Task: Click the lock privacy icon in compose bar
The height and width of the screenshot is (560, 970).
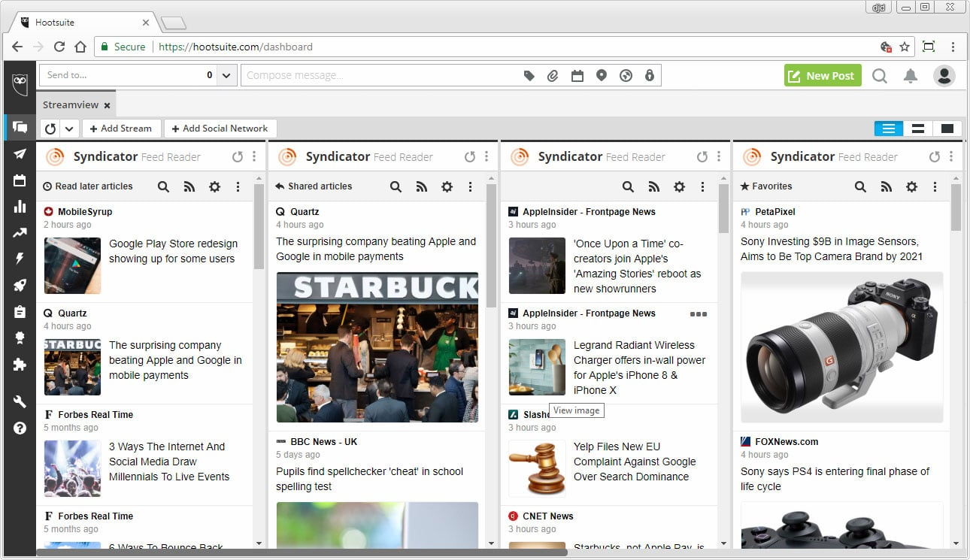Action: tap(650, 75)
